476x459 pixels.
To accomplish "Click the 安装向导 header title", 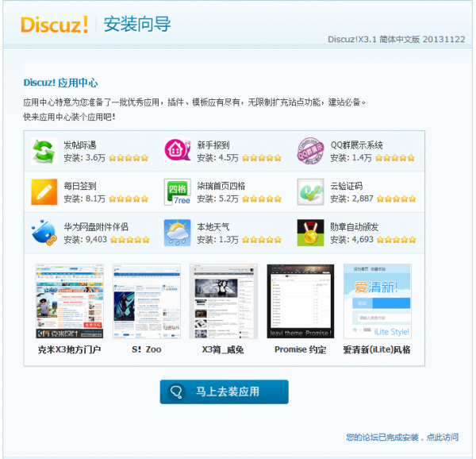I will coord(137,25).
